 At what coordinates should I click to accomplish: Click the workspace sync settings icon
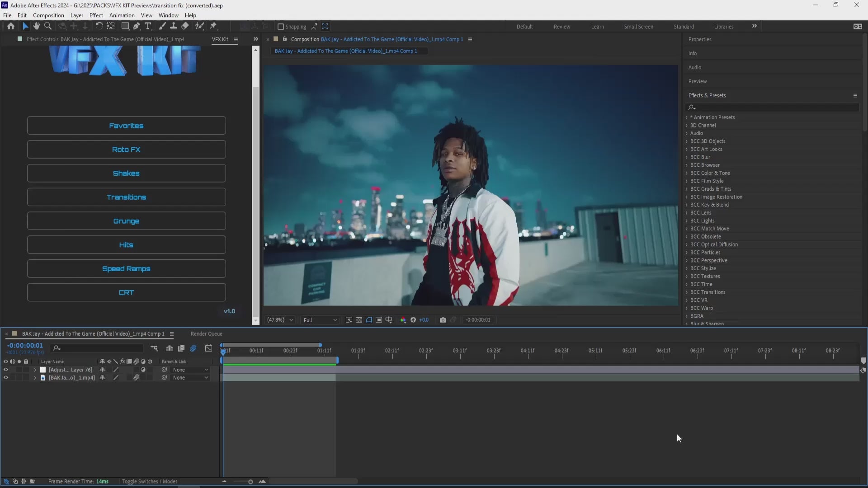click(858, 26)
